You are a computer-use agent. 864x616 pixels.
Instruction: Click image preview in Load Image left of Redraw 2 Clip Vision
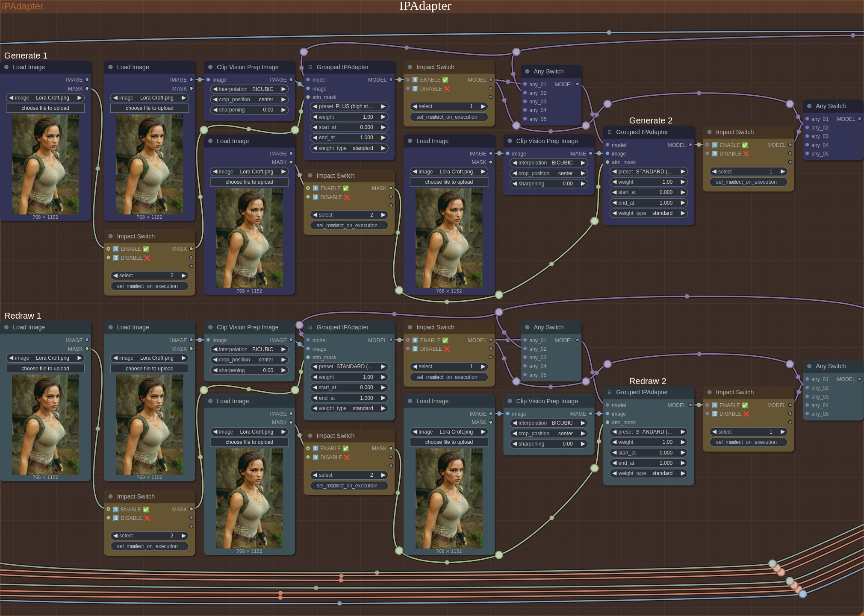click(449, 499)
